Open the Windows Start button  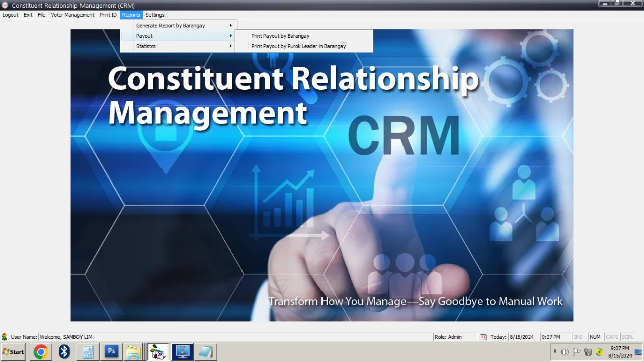[x=13, y=352]
